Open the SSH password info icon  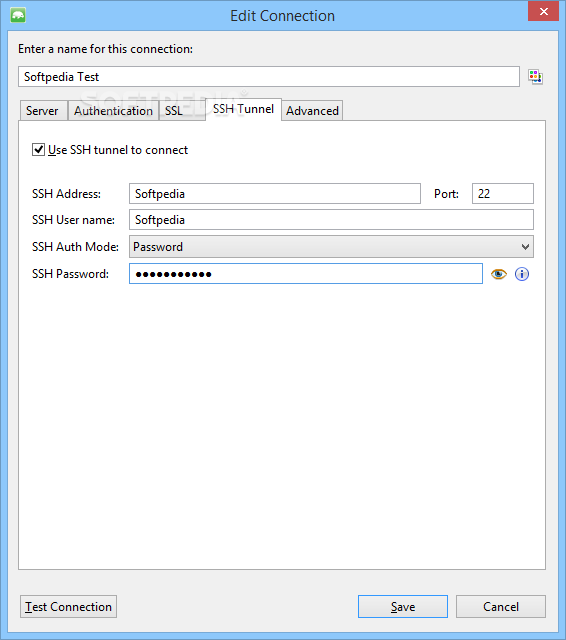pos(522,274)
